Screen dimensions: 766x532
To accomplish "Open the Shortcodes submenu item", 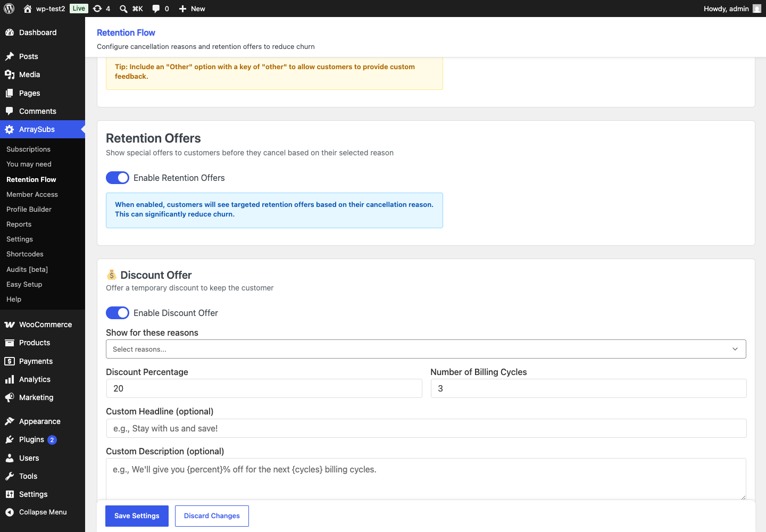I will [x=25, y=254].
